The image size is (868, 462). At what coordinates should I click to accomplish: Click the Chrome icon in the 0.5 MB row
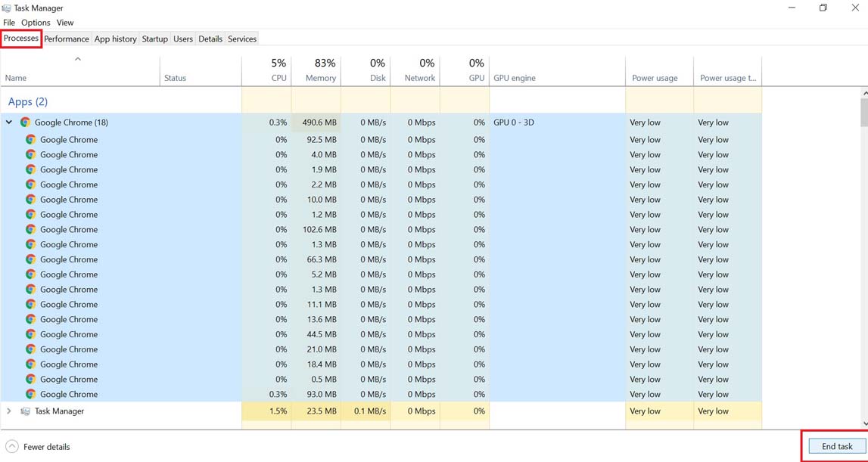pyautogui.click(x=30, y=379)
